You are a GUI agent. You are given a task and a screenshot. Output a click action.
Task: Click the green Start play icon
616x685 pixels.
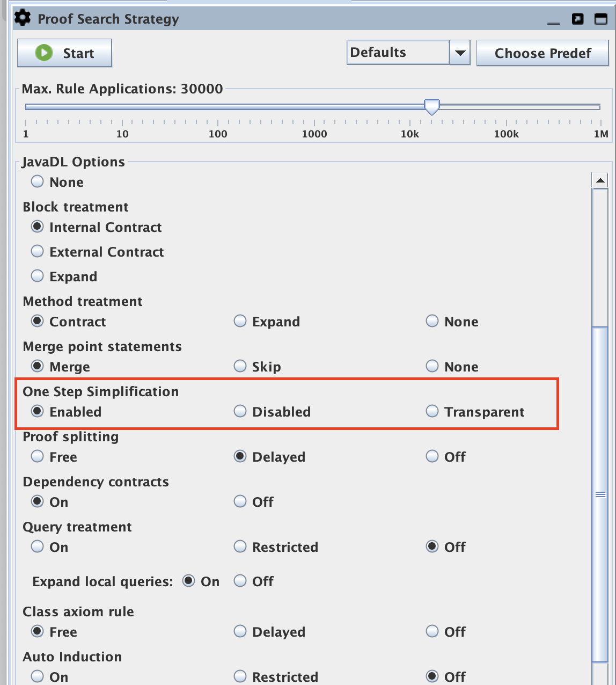tap(44, 53)
